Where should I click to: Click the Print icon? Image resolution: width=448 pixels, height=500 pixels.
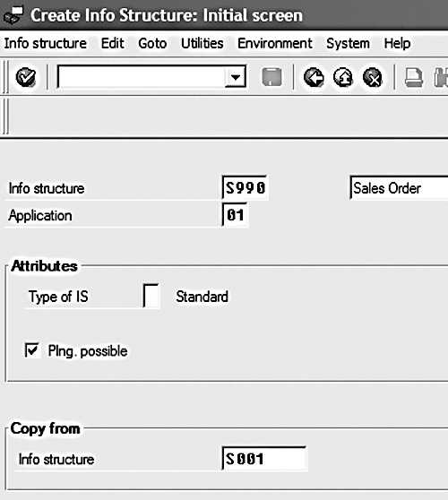tap(414, 77)
